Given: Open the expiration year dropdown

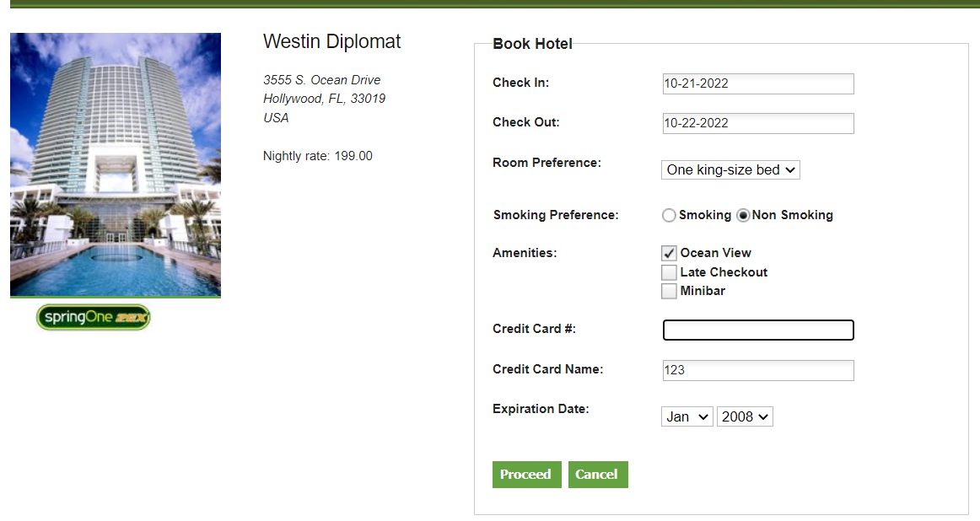Looking at the screenshot, I should pos(744,416).
